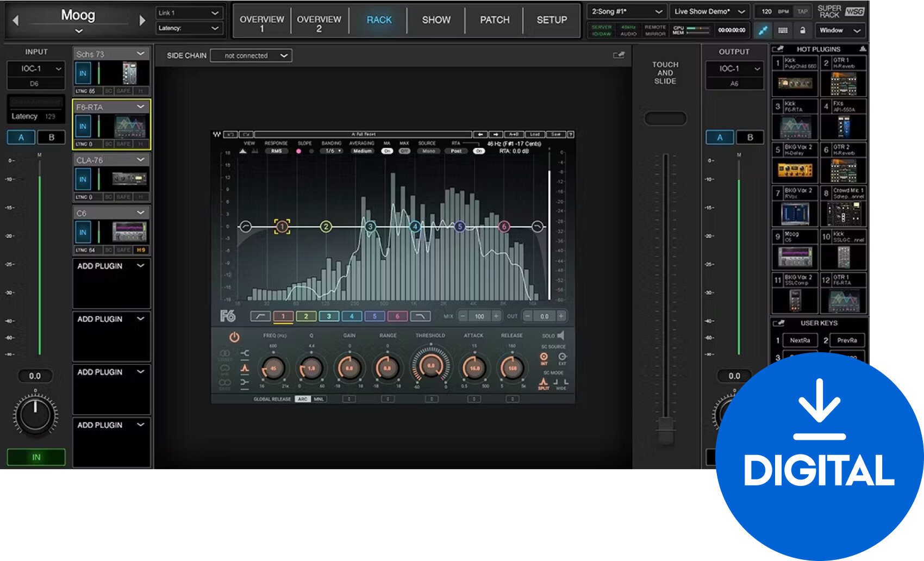This screenshot has width=924, height=561.
Task: Open the Side Chain 'not connected' dropdown
Action: point(251,55)
